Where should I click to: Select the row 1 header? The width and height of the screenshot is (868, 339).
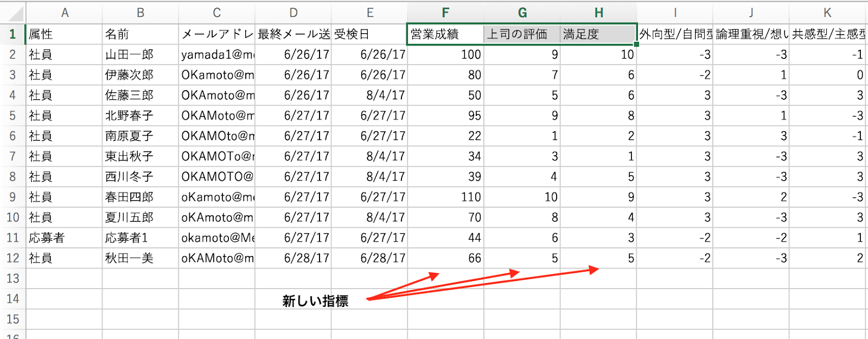click(x=12, y=34)
